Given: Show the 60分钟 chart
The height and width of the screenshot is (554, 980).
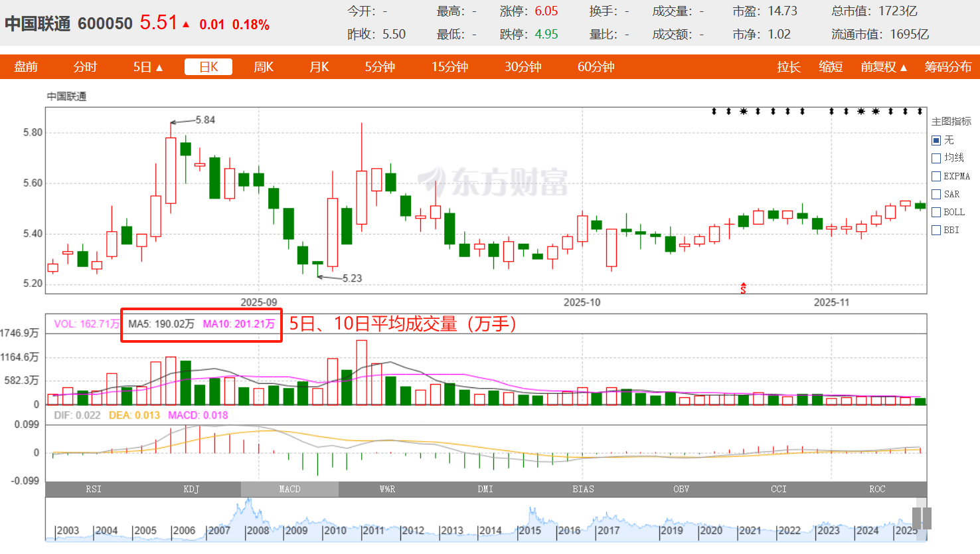Looking at the screenshot, I should tap(596, 67).
